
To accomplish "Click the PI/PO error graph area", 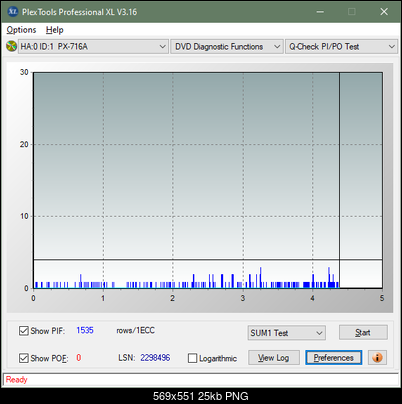I will 208,180.
